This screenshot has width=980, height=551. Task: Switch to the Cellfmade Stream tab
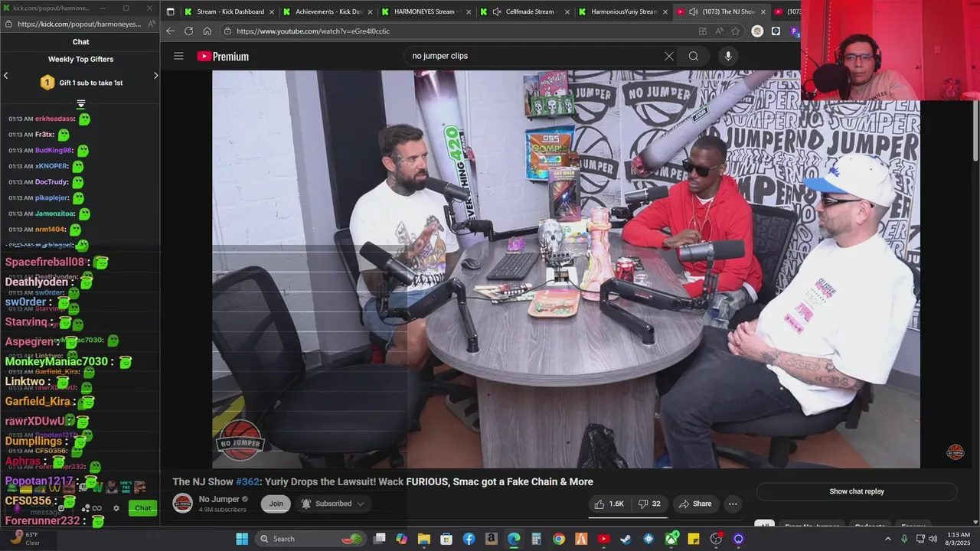524,11
